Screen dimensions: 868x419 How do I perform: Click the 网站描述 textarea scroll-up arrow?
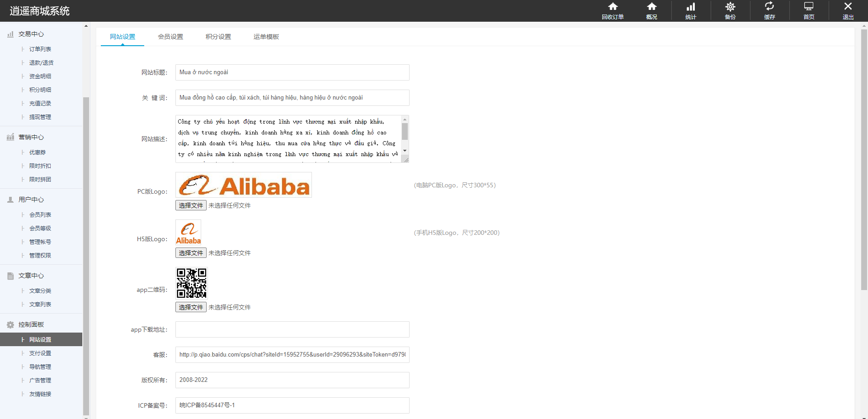pos(405,119)
